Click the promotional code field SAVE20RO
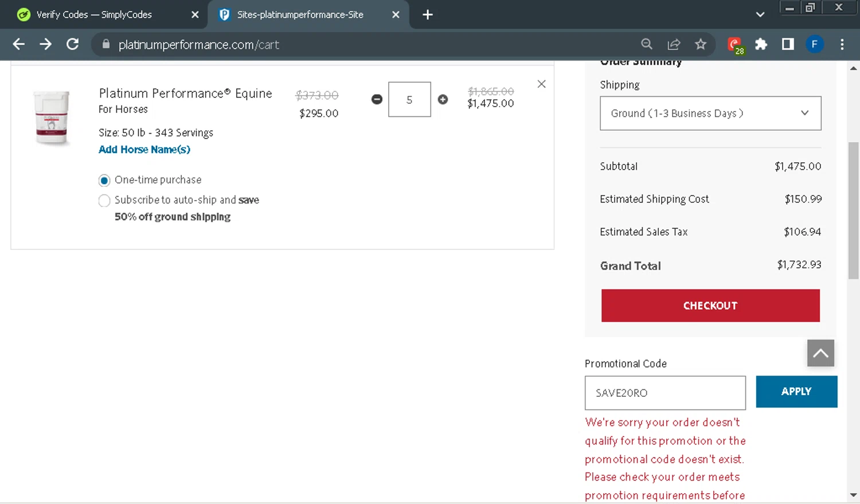Image resolution: width=860 pixels, height=504 pixels. [x=665, y=393]
